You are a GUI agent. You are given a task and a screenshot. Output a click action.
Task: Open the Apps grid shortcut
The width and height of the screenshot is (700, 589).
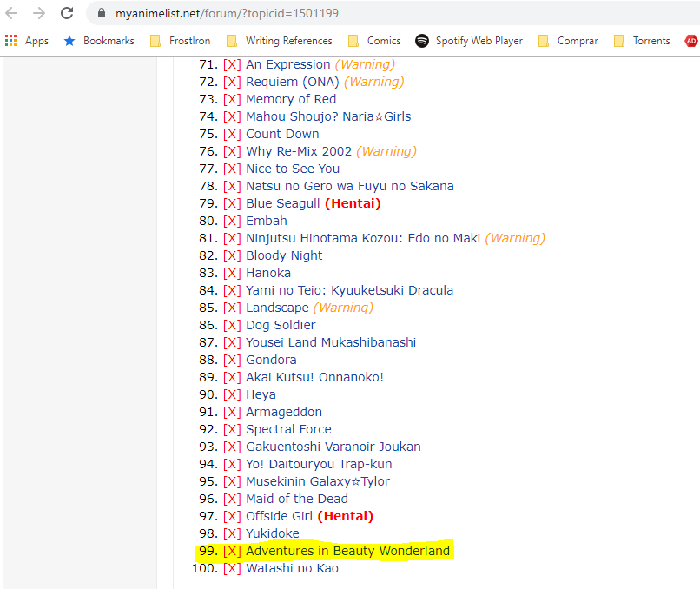(x=27, y=41)
